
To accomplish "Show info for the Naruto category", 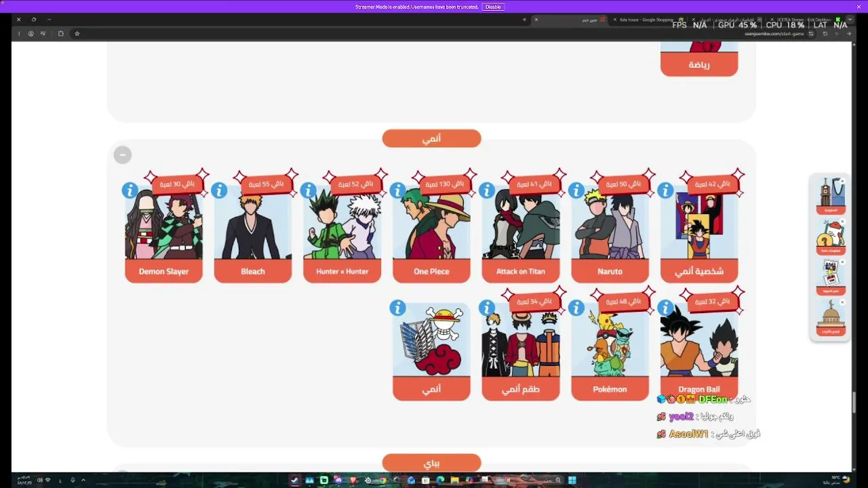I will click(576, 190).
